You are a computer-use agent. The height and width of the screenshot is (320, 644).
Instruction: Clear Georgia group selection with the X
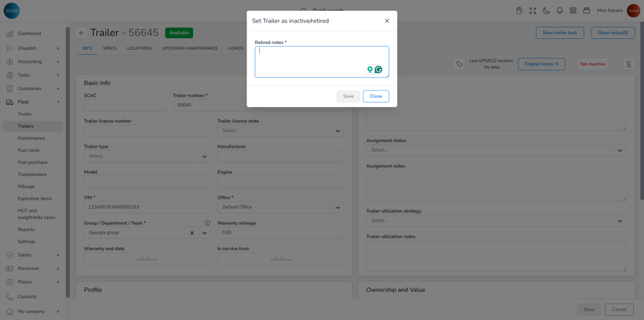pyautogui.click(x=192, y=233)
